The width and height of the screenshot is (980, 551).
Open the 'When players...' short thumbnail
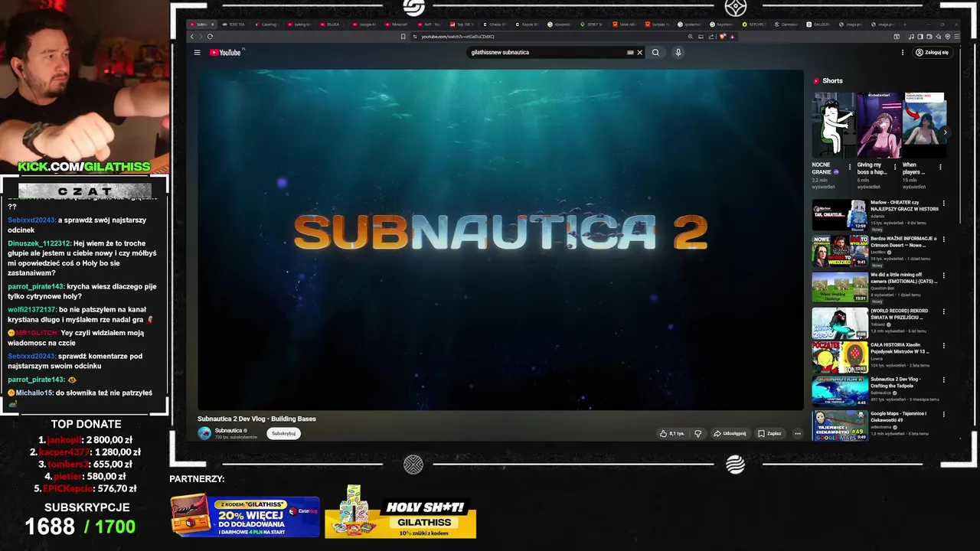point(923,125)
